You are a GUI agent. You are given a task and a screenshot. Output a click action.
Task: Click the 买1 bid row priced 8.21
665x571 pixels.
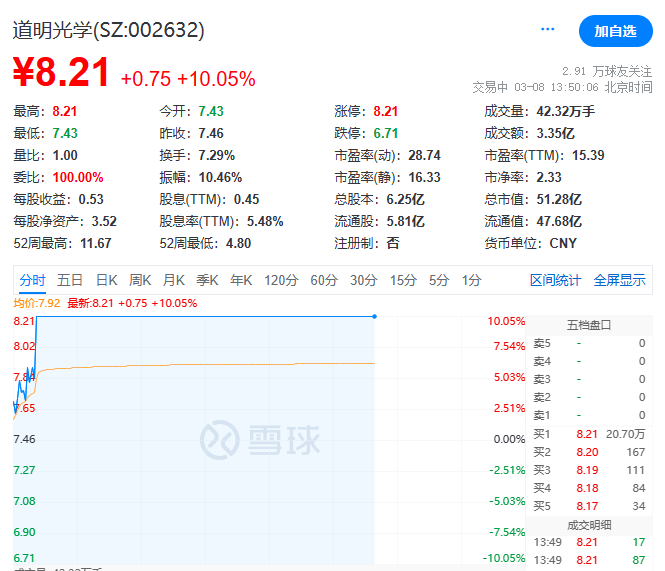pyautogui.click(x=589, y=434)
